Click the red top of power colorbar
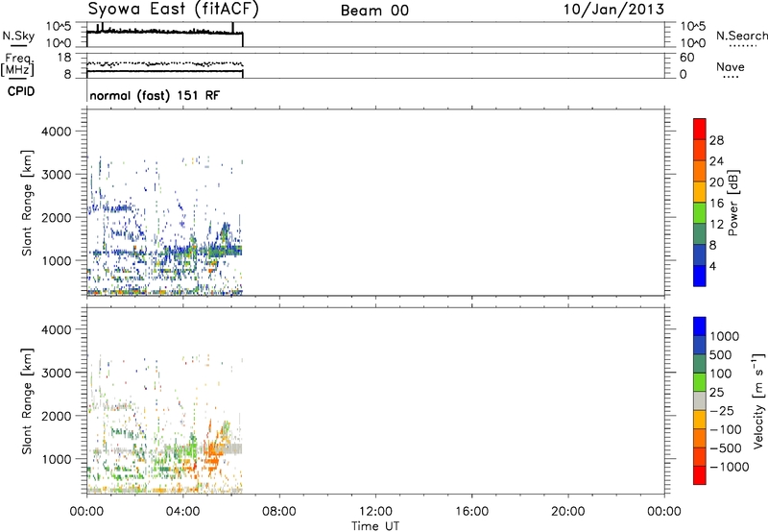 point(700,129)
